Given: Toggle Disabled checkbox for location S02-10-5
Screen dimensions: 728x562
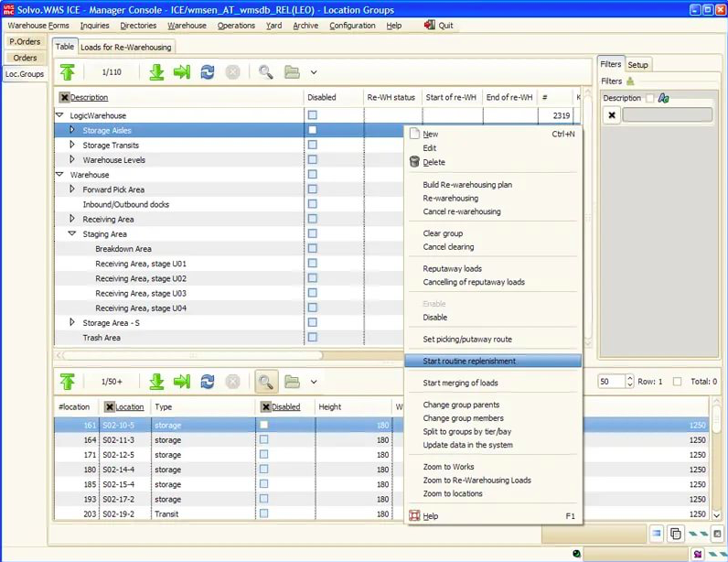Looking at the screenshot, I should click(264, 426).
